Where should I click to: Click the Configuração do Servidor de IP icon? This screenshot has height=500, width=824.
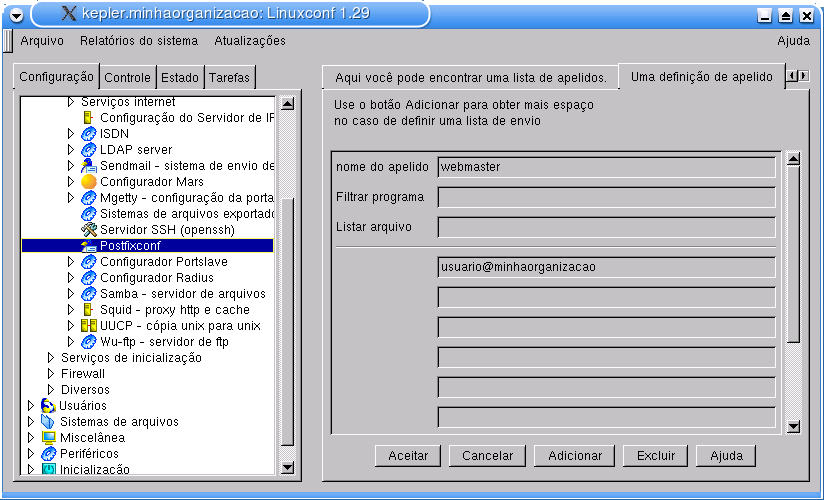point(88,118)
